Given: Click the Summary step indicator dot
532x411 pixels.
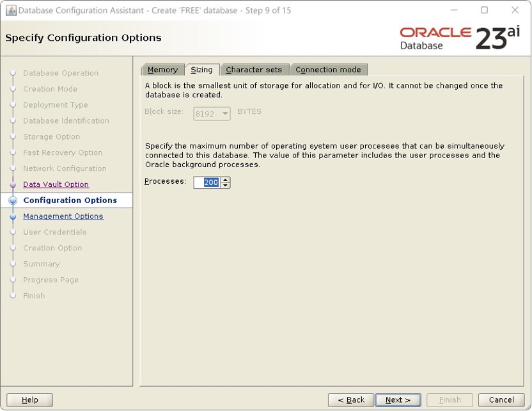Looking at the screenshot, I should [13, 264].
